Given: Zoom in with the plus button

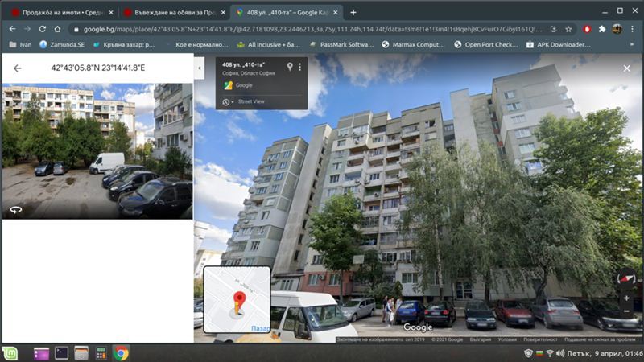Looking at the screenshot, I should click(x=626, y=298).
